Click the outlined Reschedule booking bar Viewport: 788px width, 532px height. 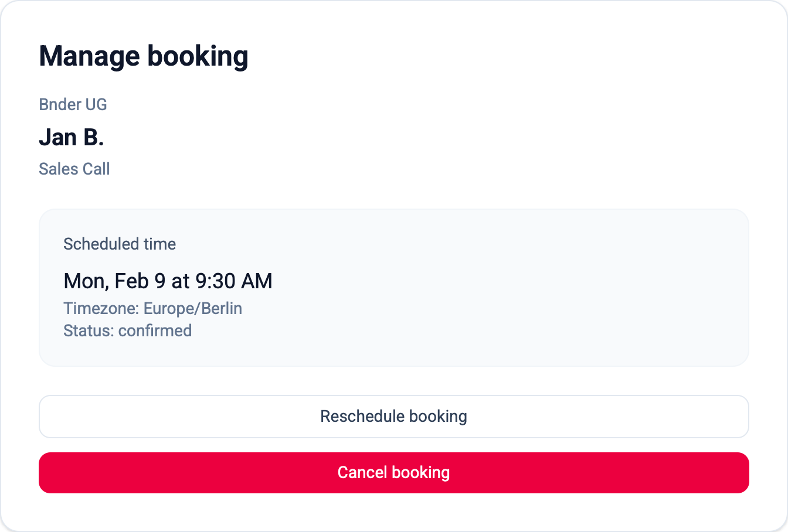coord(394,416)
